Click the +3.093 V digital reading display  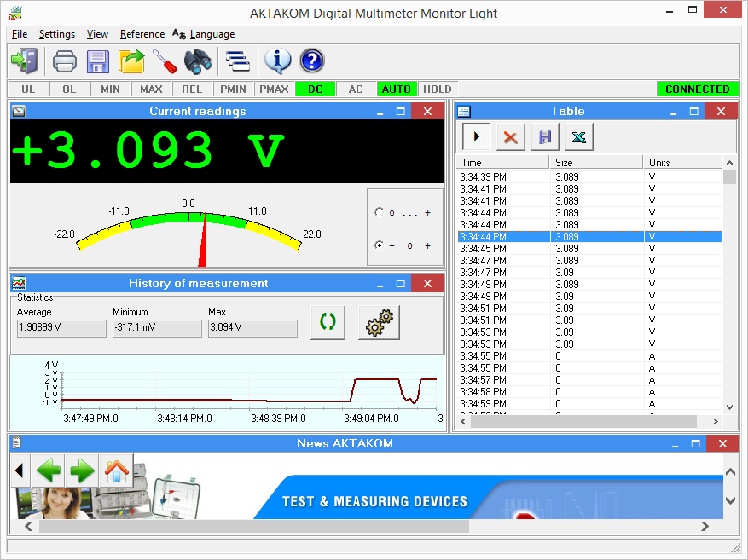coord(227,151)
